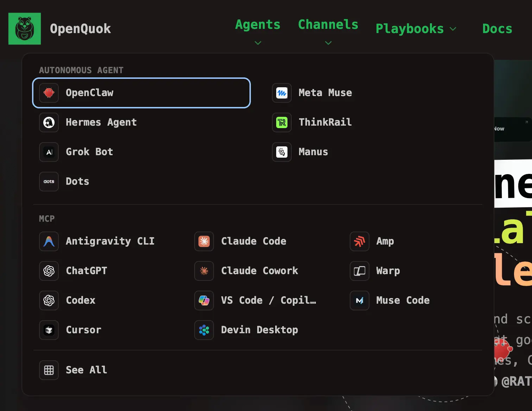Choose the Cursor cube icon
Viewport: 532px width, 411px height.
[49, 330]
